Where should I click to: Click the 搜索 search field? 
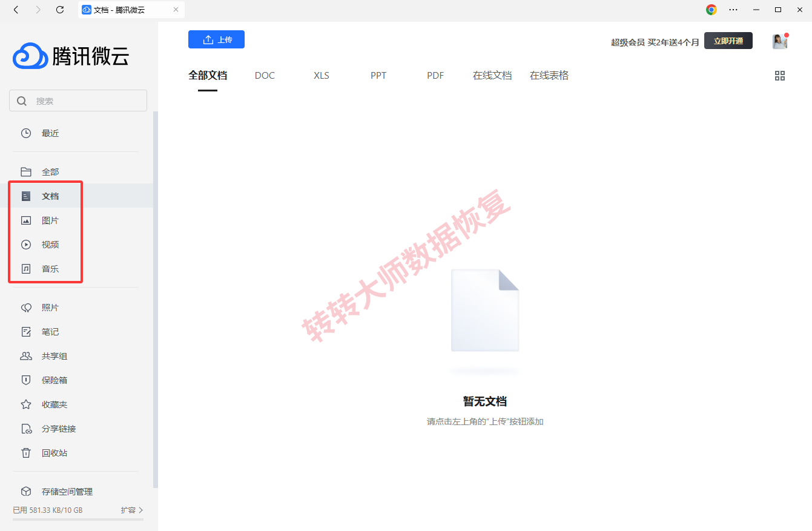[78, 101]
